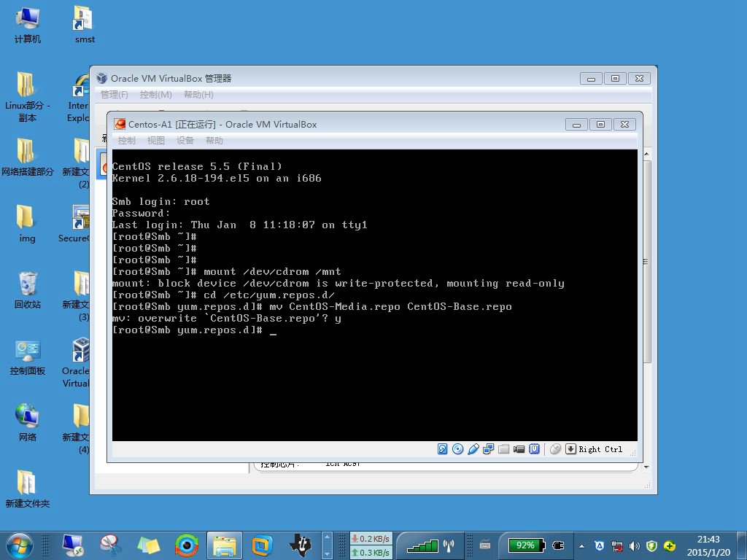Open the remote desktop taskbar icon
Image resolution: width=747 pixels, height=560 pixels.
(74, 545)
